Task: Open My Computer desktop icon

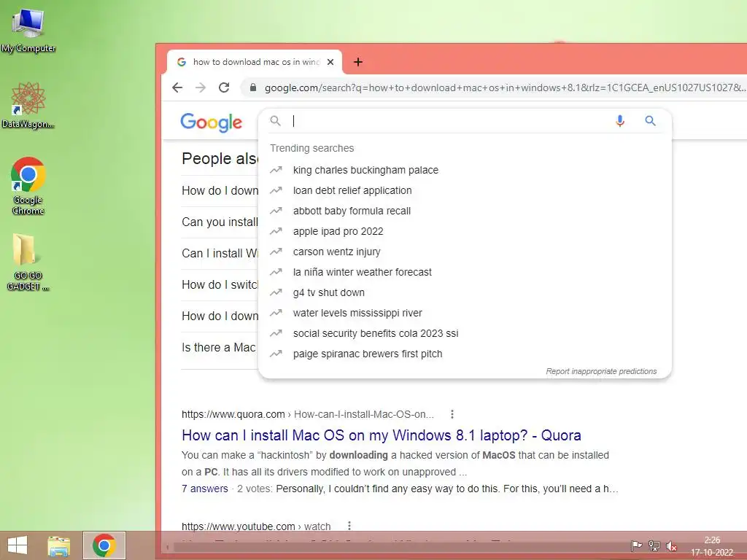Action: [x=28, y=31]
